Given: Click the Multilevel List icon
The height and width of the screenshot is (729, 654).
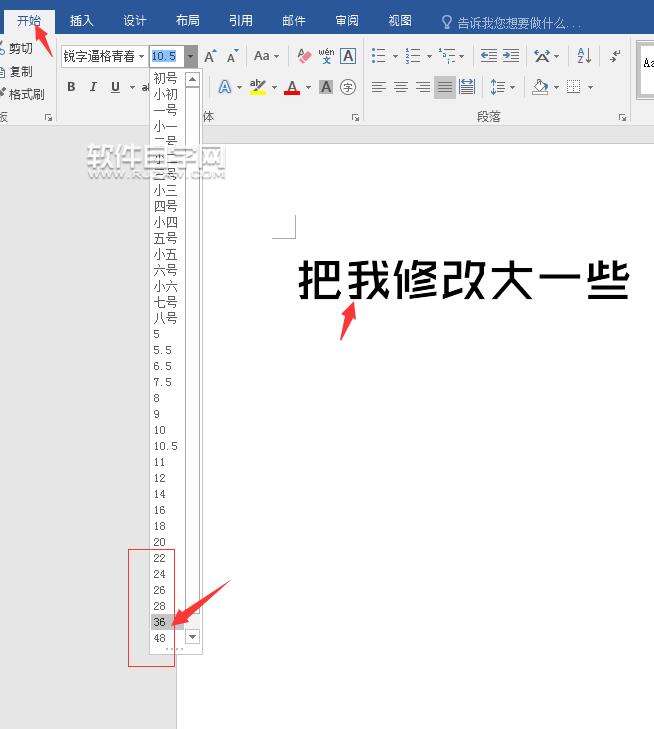Looking at the screenshot, I should coord(447,56).
